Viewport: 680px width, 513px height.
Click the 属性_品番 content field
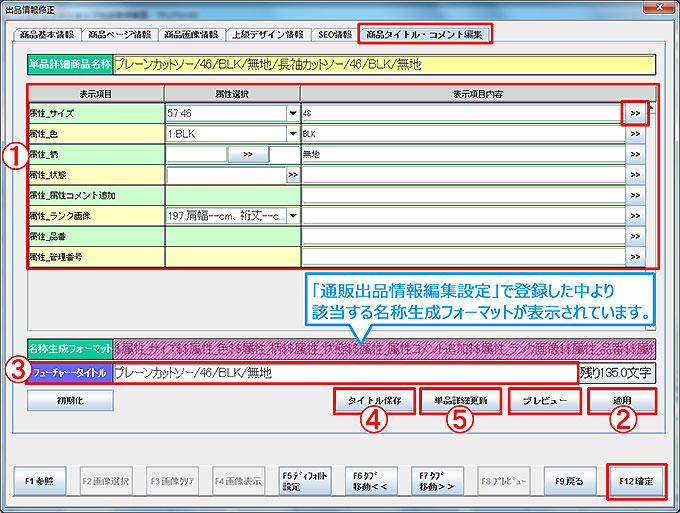point(463,236)
